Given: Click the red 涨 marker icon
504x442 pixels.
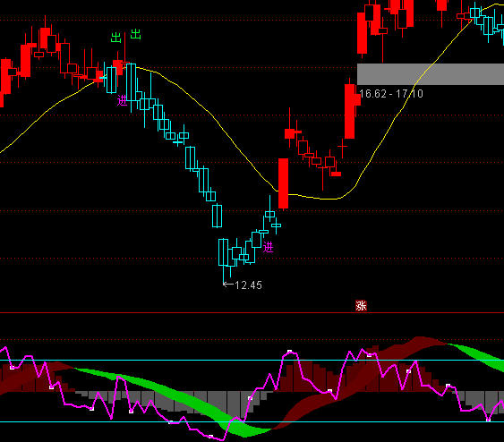Looking at the screenshot, I should 361,305.
